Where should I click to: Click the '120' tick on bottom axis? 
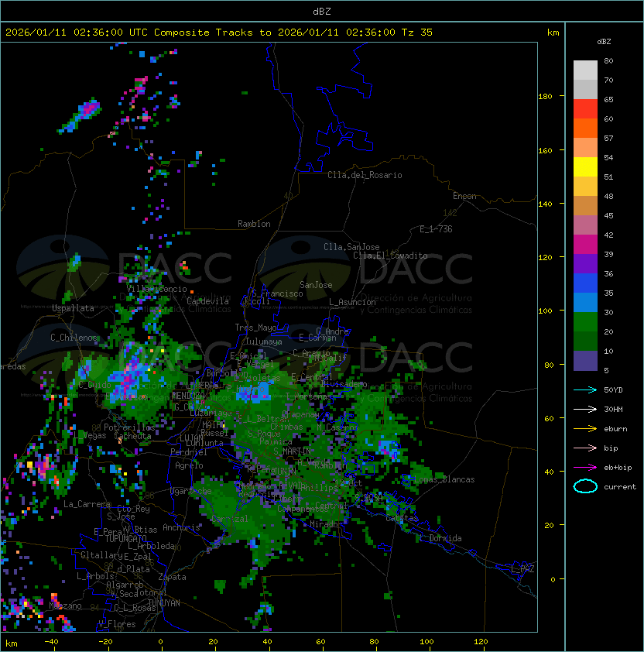[x=481, y=642]
